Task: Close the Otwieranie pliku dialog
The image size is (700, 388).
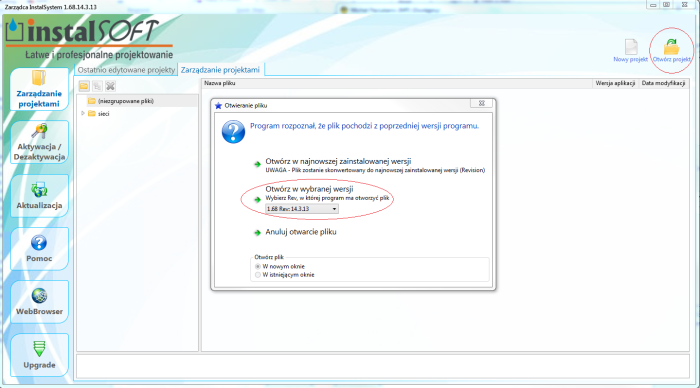Action: pos(482,103)
